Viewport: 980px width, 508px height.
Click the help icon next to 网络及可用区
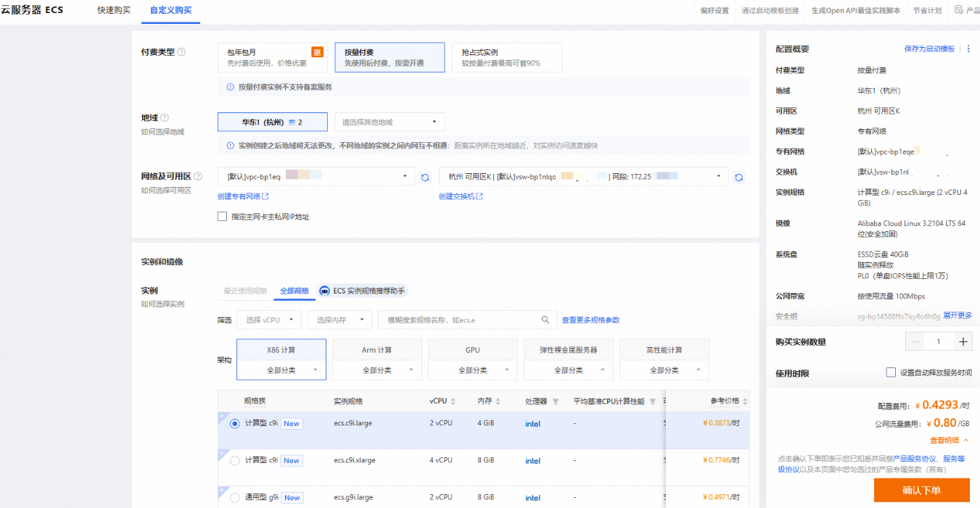[x=198, y=176]
